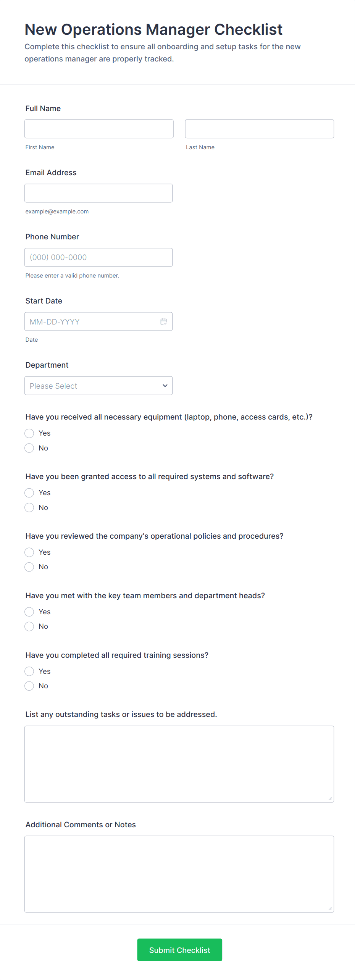355x980 pixels.
Task: Click the Additional Comments or Notes textarea
Action: point(179,874)
